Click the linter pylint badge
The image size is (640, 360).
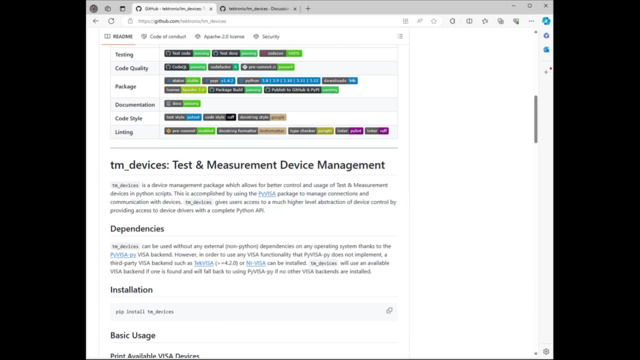tap(349, 131)
